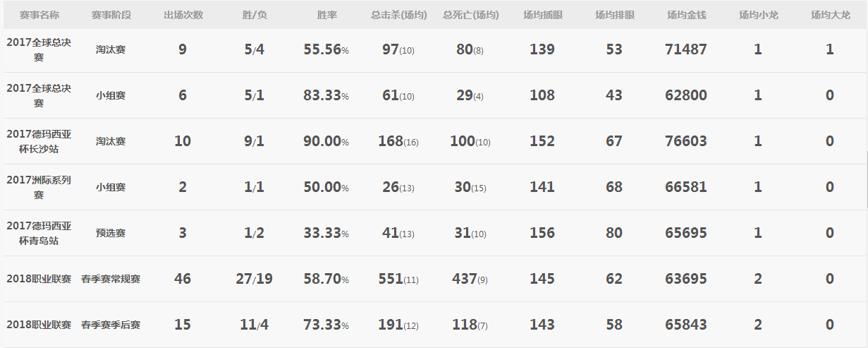
Task: Open the 2017全球总决赛 淘汰赛 row name
Action: point(39,49)
